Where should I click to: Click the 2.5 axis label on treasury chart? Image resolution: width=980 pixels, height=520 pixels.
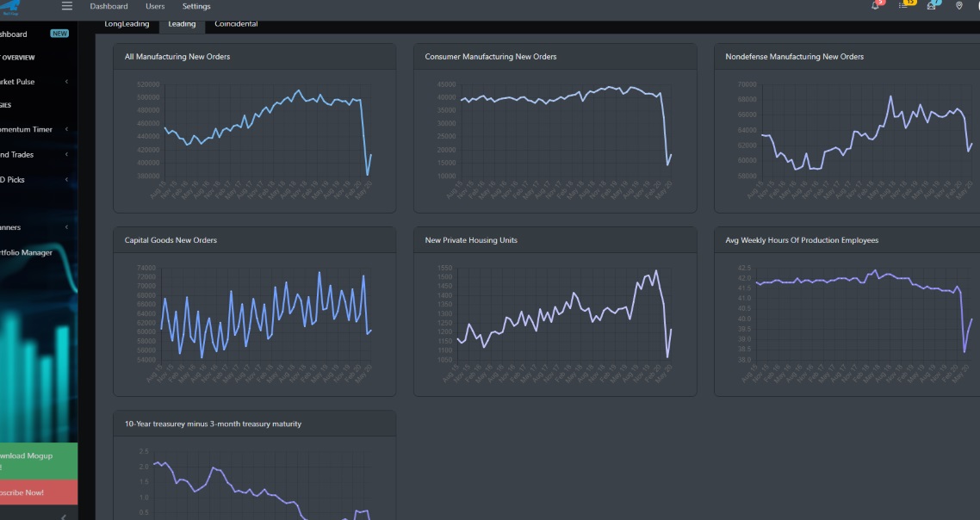tap(144, 452)
